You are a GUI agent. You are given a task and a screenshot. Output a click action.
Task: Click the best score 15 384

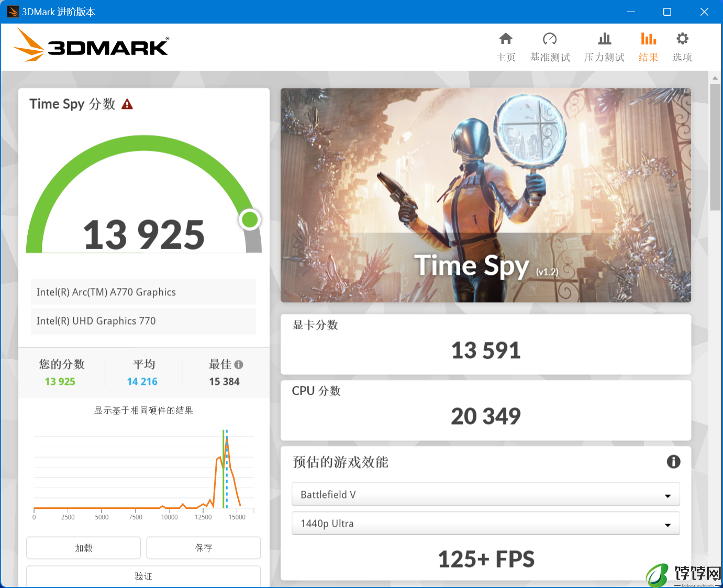(224, 382)
